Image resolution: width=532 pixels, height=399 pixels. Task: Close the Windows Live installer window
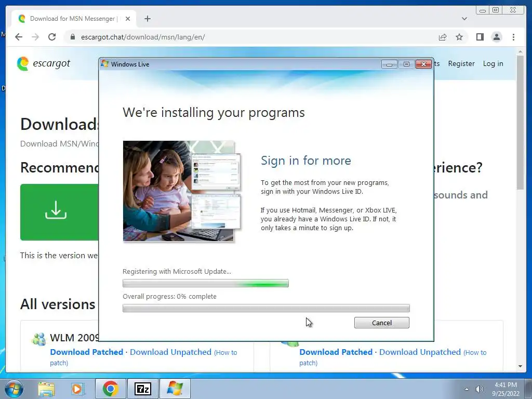pos(423,64)
